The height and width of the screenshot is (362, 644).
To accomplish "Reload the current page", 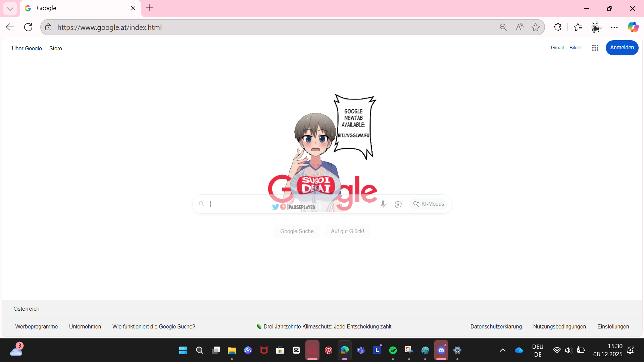I will (28, 28).
